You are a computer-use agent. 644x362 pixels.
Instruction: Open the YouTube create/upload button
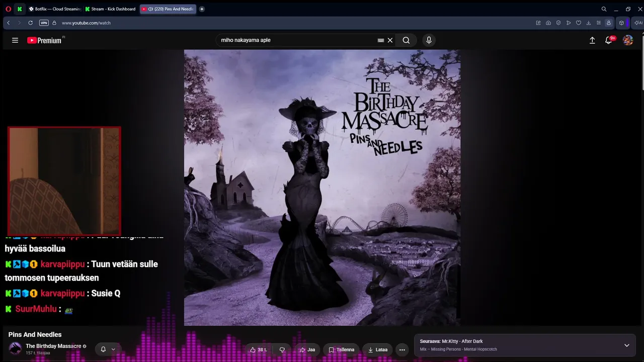[x=592, y=40]
